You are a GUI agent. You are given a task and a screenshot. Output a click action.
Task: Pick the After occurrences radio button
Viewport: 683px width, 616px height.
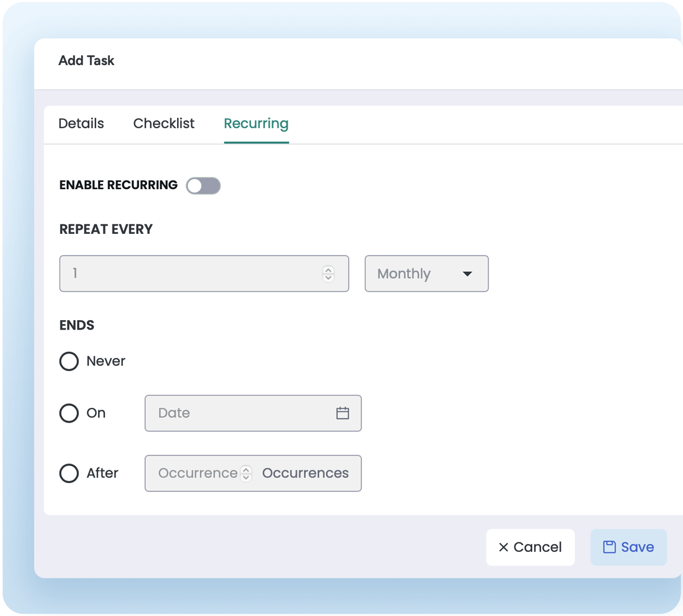pyautogui.click(x=69, y=473)
